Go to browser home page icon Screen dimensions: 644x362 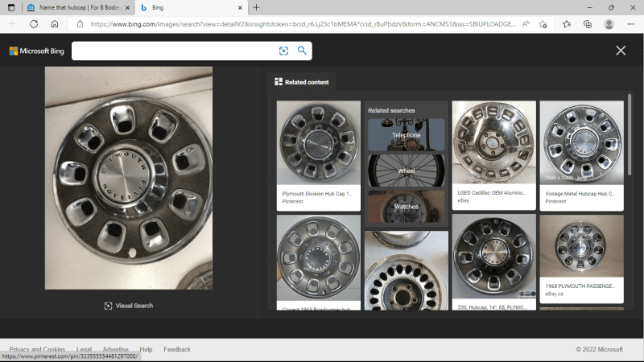55,24
